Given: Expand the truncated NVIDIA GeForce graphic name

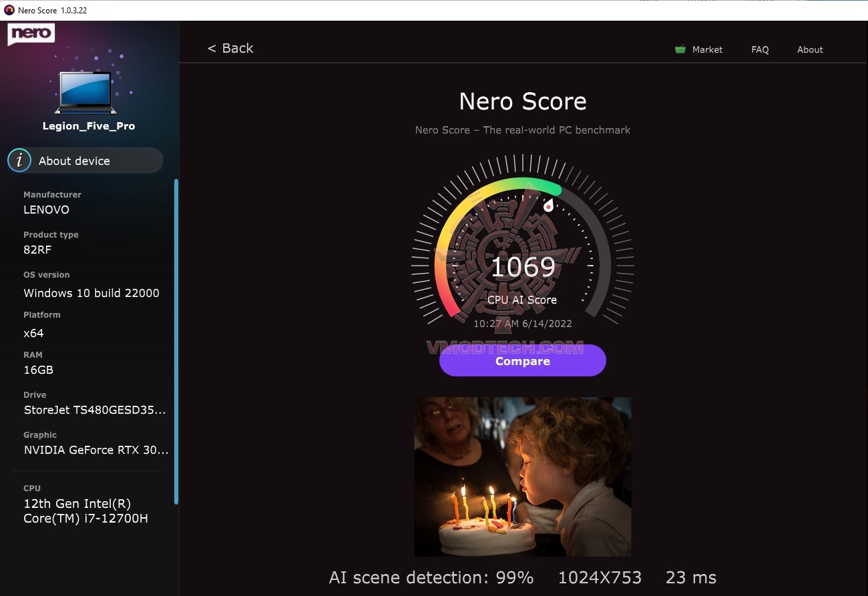Looking at the screenshot, I should pyautogui.click(x=95, y=450).
